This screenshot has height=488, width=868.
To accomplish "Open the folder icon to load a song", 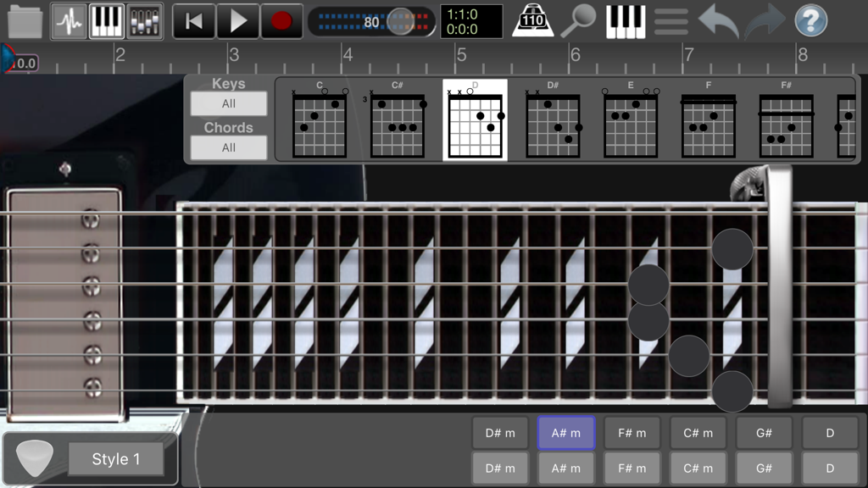I will pos(24,21).
